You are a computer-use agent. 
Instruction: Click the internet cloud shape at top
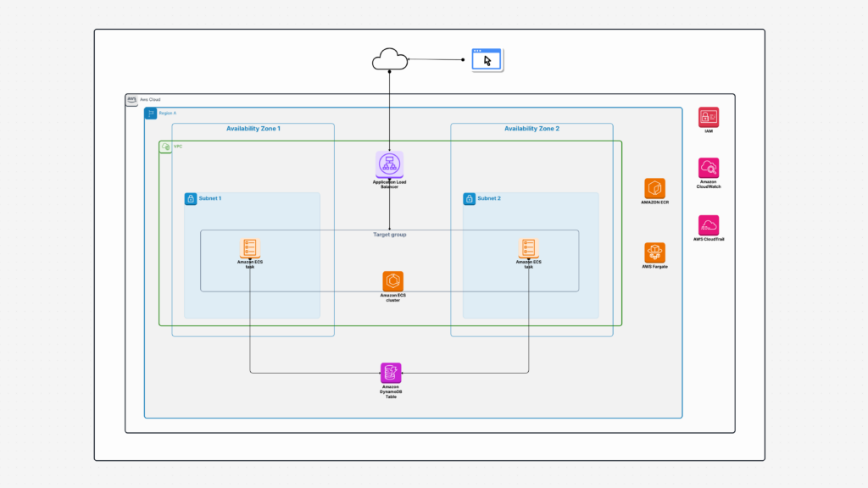389,59
